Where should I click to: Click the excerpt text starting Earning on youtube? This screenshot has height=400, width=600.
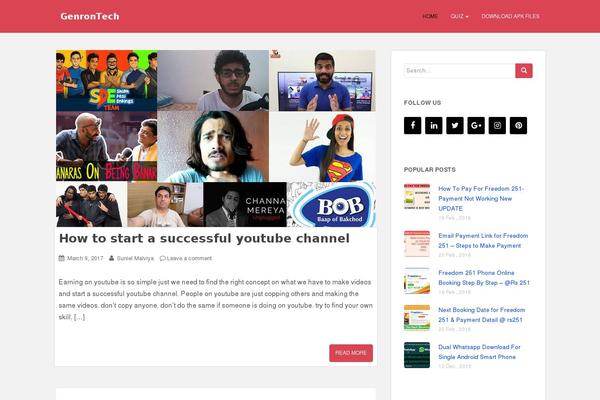tap(215, 300)
